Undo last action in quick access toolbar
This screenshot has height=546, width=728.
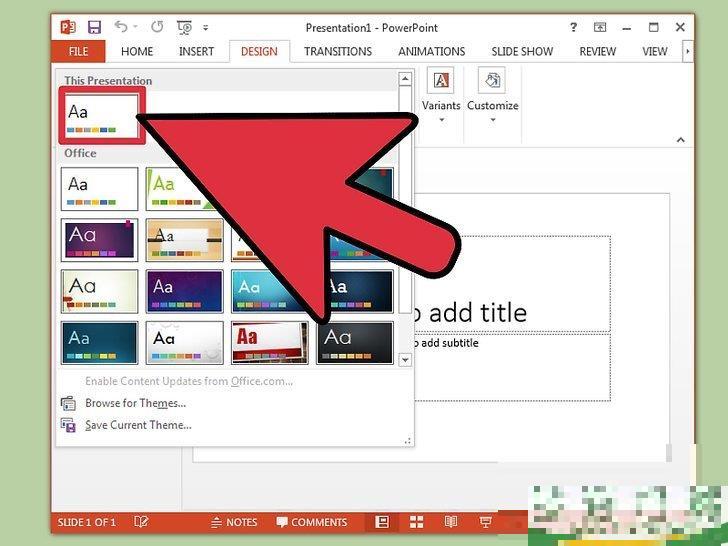[x=121, y=27]
